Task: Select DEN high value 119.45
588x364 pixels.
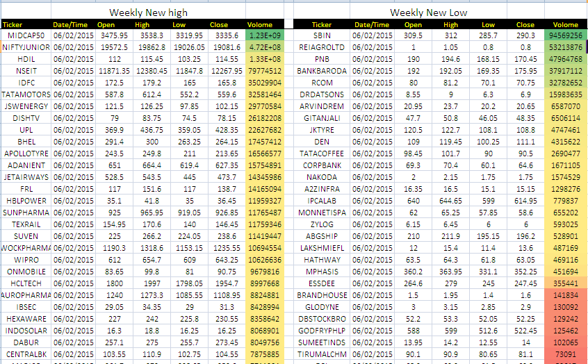Action: tap(451, 142)
